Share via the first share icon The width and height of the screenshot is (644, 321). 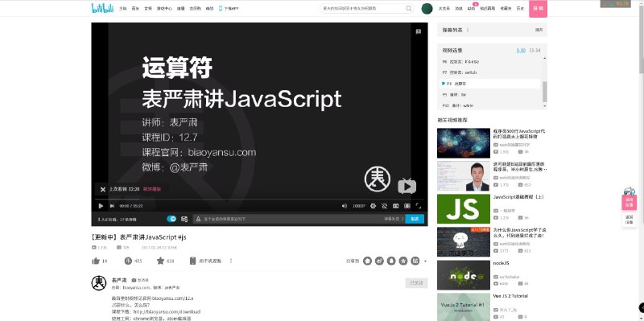[367, 261]
